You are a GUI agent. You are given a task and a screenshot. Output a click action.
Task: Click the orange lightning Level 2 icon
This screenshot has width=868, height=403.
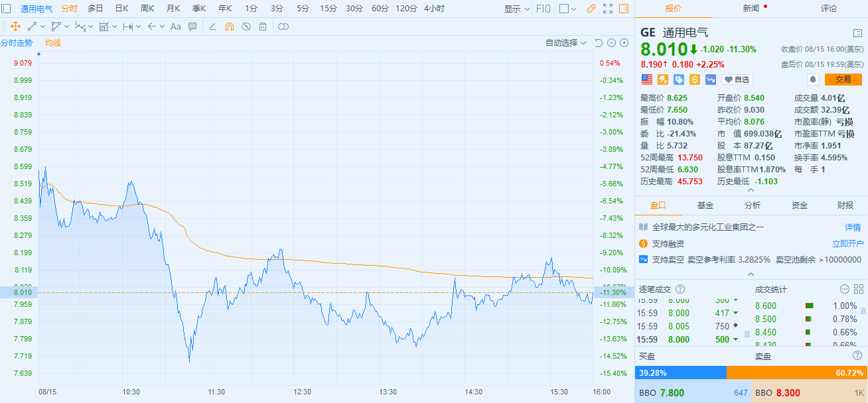pos(663,80)
